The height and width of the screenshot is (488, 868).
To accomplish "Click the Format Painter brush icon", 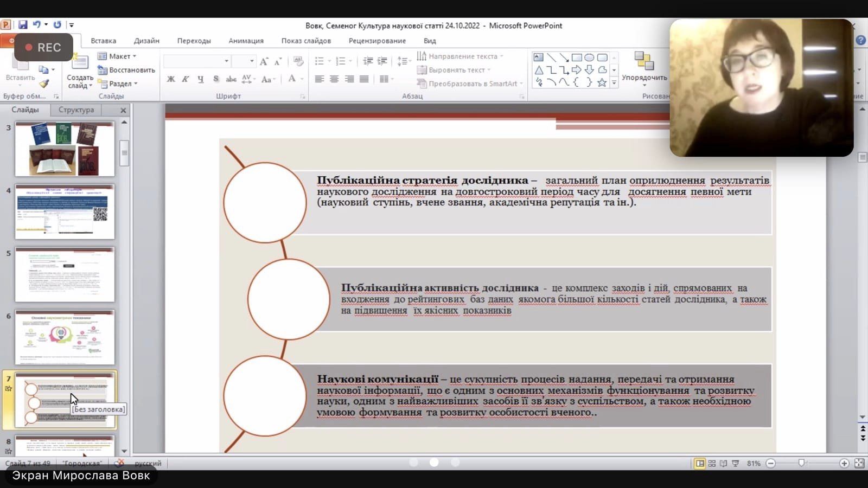I will [44, 84].
